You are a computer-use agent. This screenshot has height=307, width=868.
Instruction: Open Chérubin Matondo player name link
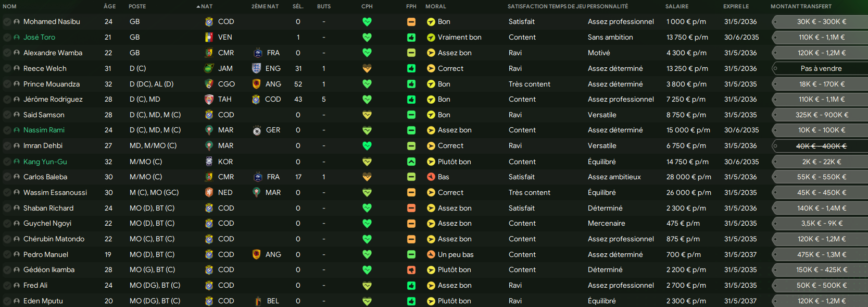[x=54, y=239]
